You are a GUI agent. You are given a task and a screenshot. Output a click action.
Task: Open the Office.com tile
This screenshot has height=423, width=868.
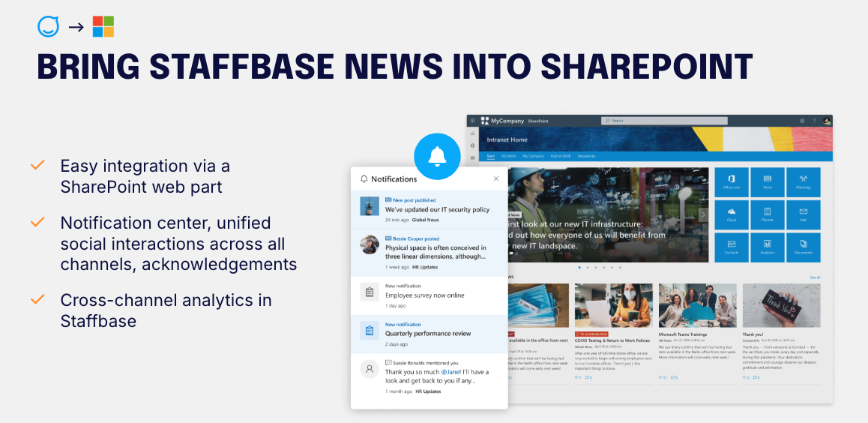pyautogui.click(x=732, y=181)
